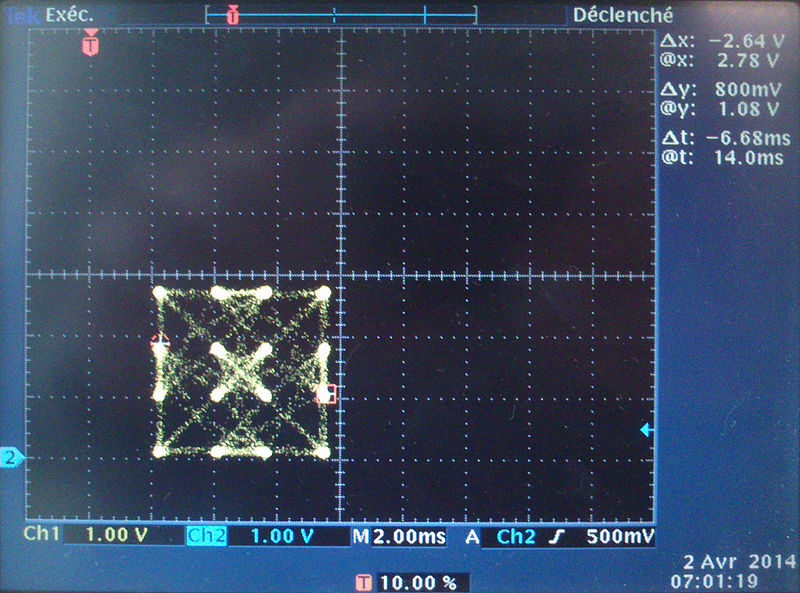Image resolution: width=800 pixels, height=593 pixels.
Task: Toggle the Ch1 channel label
Action: click(x=43, y=537)
